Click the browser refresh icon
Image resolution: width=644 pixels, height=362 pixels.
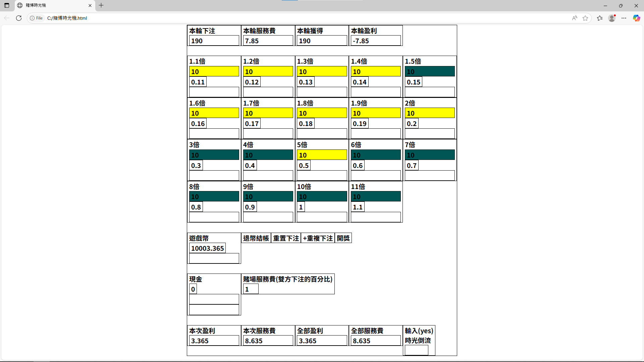pos(19,18)
